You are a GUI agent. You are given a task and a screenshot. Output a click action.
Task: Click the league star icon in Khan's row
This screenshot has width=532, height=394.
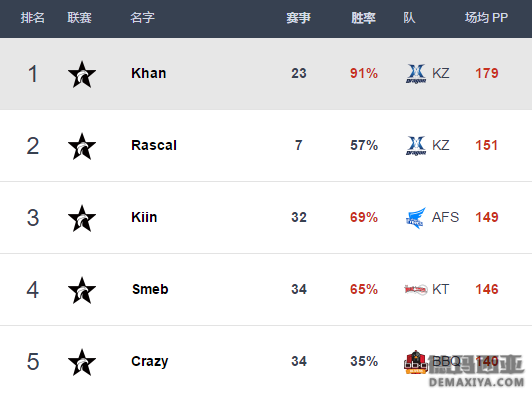[82, 74]
